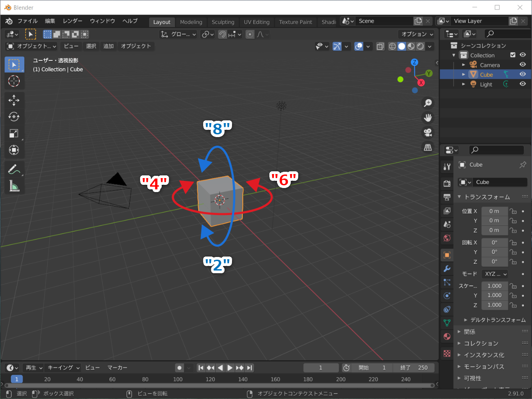This screenshot has width=532, height=399.
Task: Uncheck the Collection exclude checkbox
Action: [x=512, y=55]
